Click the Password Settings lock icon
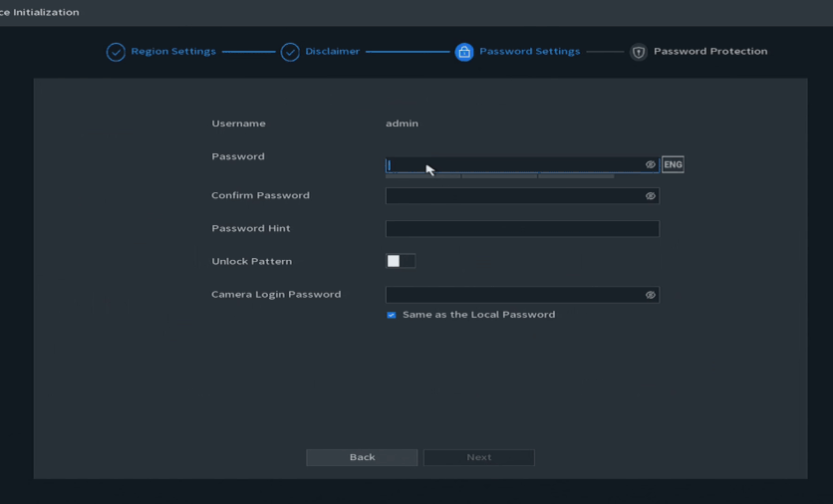The width and height of the screenshot is (833, 504). (x=464, y=52)
